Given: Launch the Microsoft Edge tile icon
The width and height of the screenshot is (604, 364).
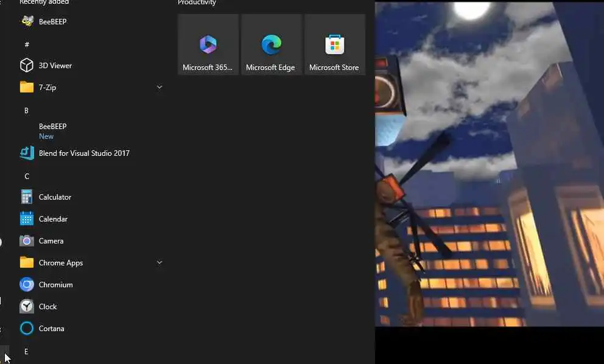Looking at the screenshot, I should pyautogui.click(x=271, y=44).
